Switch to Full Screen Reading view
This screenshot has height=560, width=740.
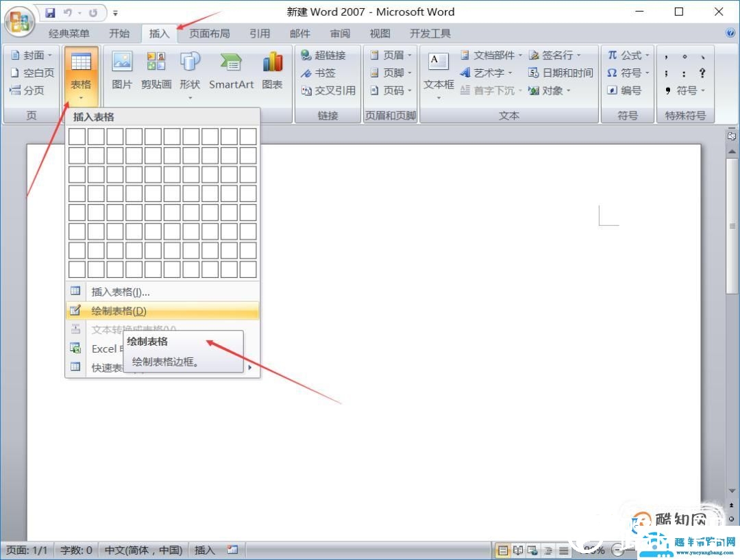click(x=518, y=550)
